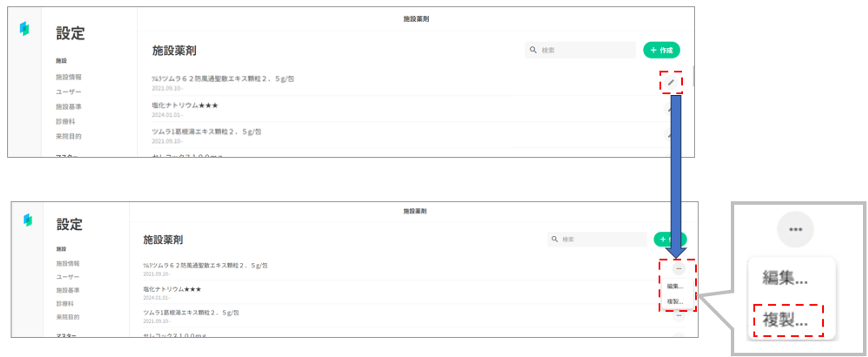Select the 塩化ナトリウム★★★ row in the upper list

coord(185,106)
